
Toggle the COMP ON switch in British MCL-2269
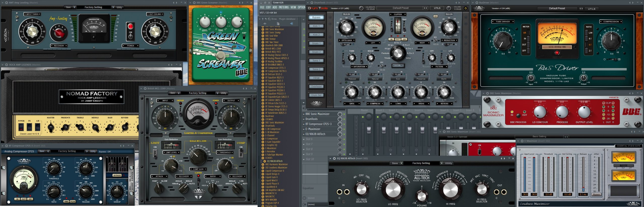point(241,153)
